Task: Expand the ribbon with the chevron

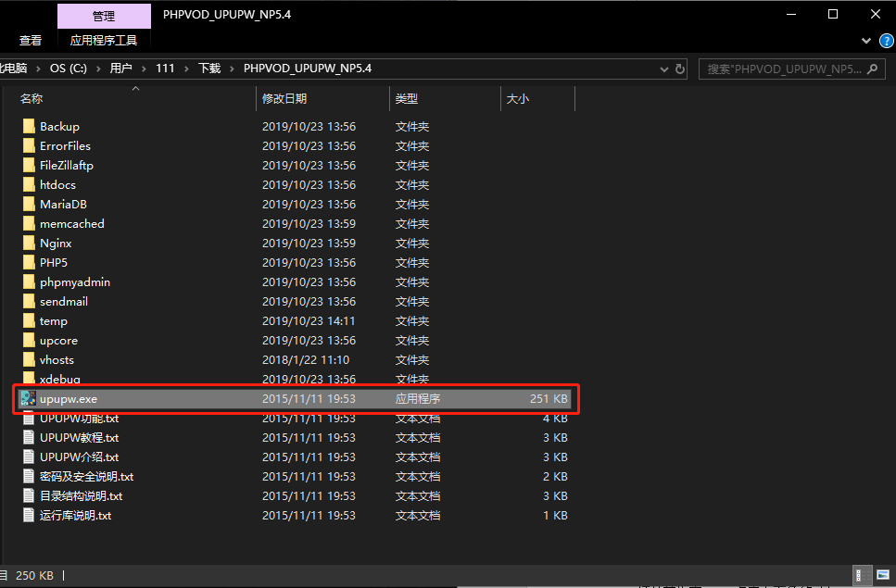Action: coord(866,41)
